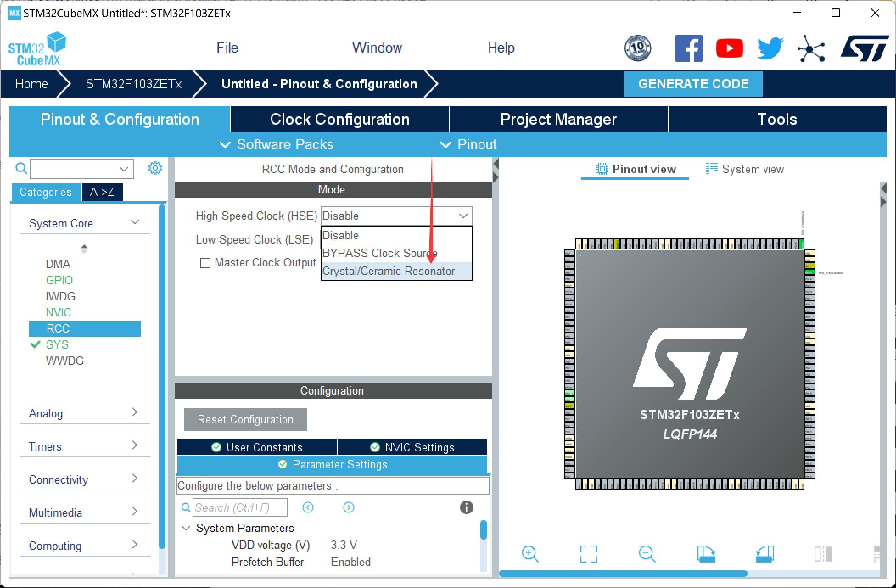This screenshot has width=896, height=588.
Task: Toggle the split view icon in pinout toolbar
Action: point(823,554)
